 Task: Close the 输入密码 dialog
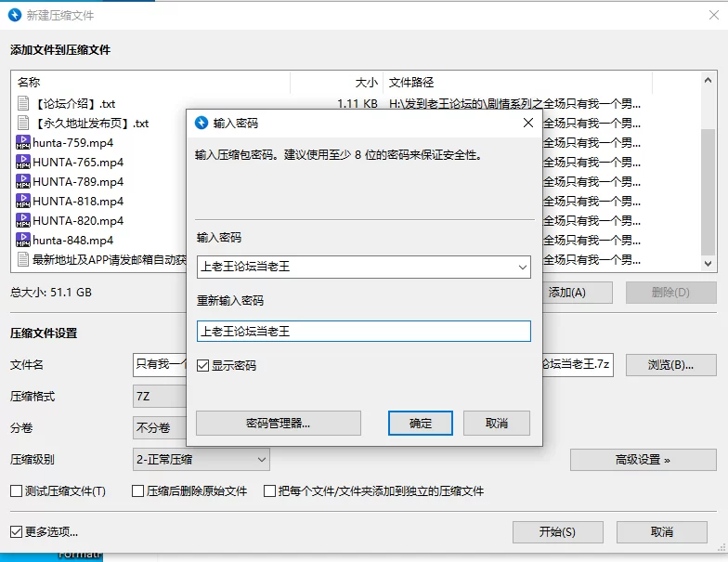527,123
